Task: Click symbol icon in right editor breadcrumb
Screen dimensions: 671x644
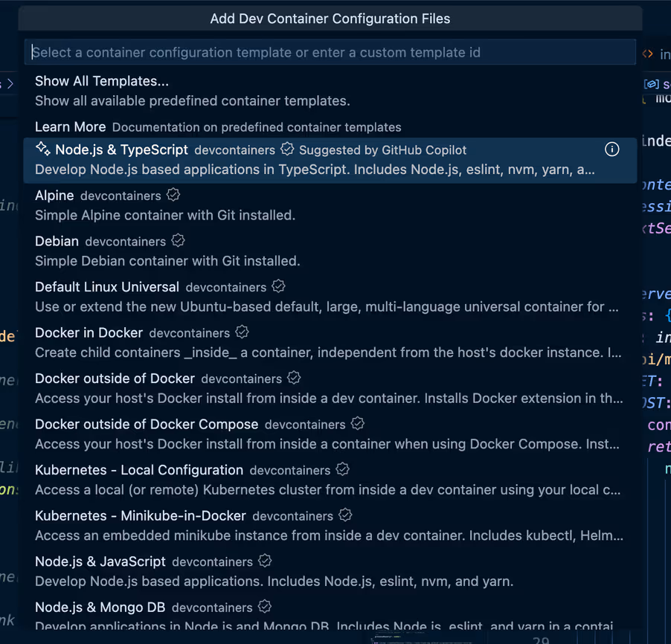Action: point(651,84)
